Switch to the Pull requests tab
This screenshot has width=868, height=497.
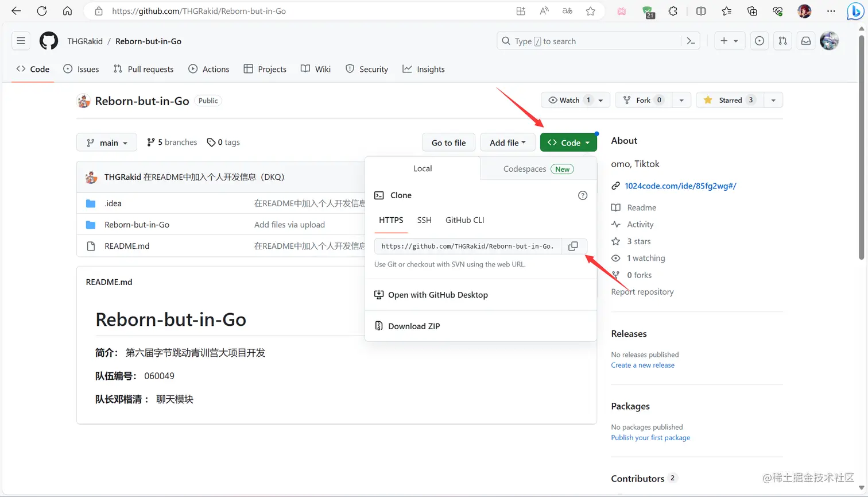tap(144, 69)
